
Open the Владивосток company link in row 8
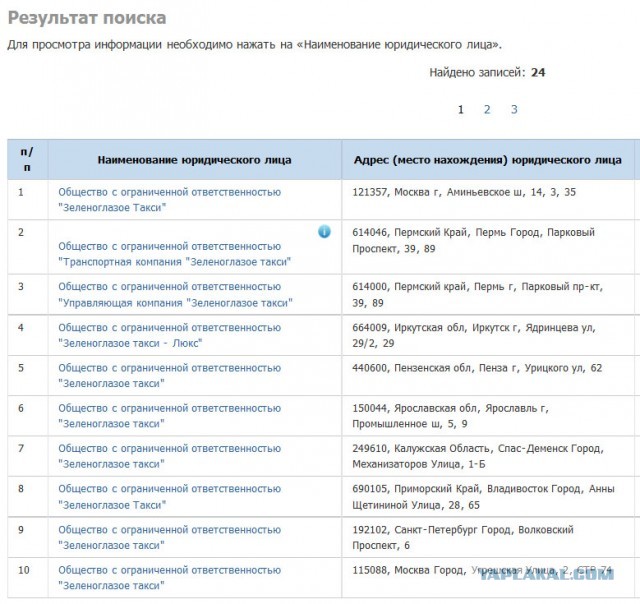pyautogui.click(x=169, y=497)
